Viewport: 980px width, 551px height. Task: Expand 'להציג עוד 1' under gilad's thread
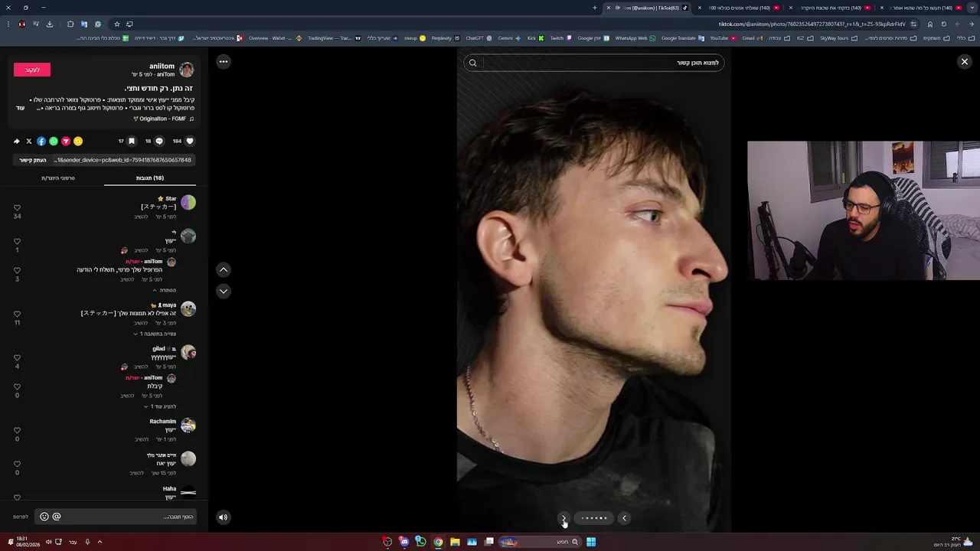click(x=160, y=406)
